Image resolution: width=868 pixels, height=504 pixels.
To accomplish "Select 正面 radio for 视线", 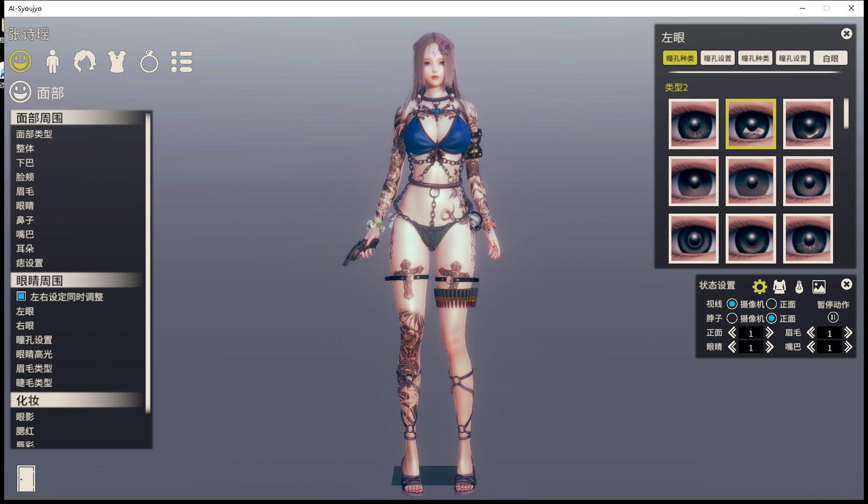I will (771, 304).
